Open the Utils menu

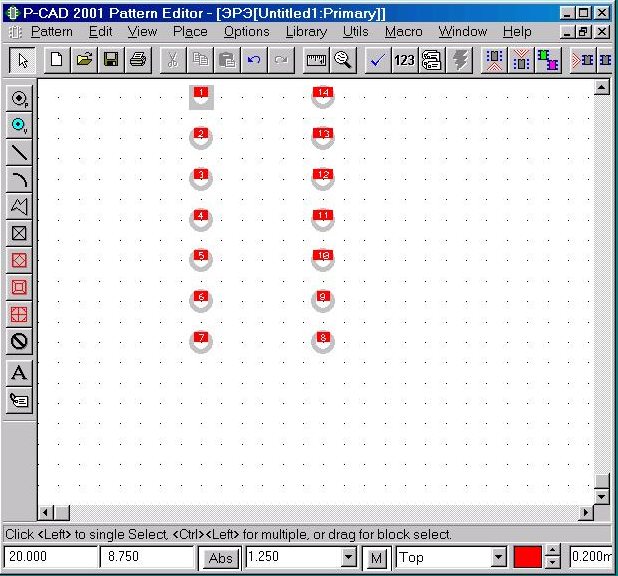[356, 32]
